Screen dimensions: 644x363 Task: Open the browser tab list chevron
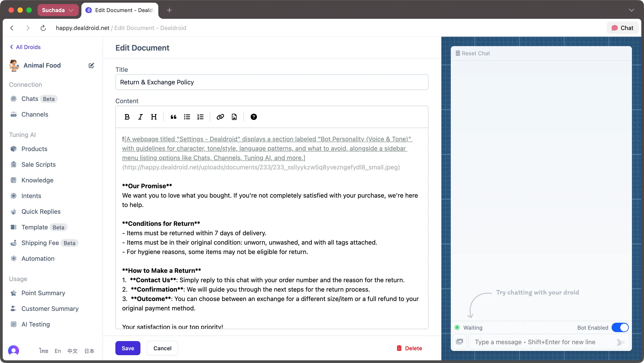click(x=632, y=10)
